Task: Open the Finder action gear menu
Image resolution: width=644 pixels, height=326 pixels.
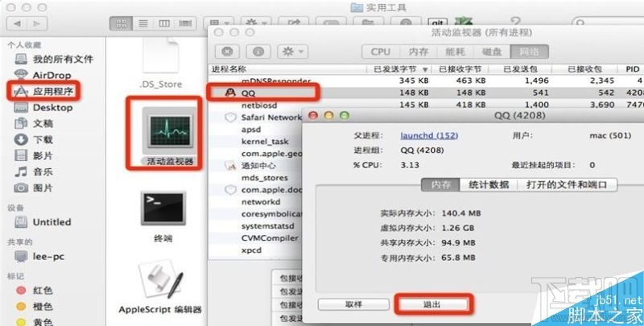Action: pos(255,23)
